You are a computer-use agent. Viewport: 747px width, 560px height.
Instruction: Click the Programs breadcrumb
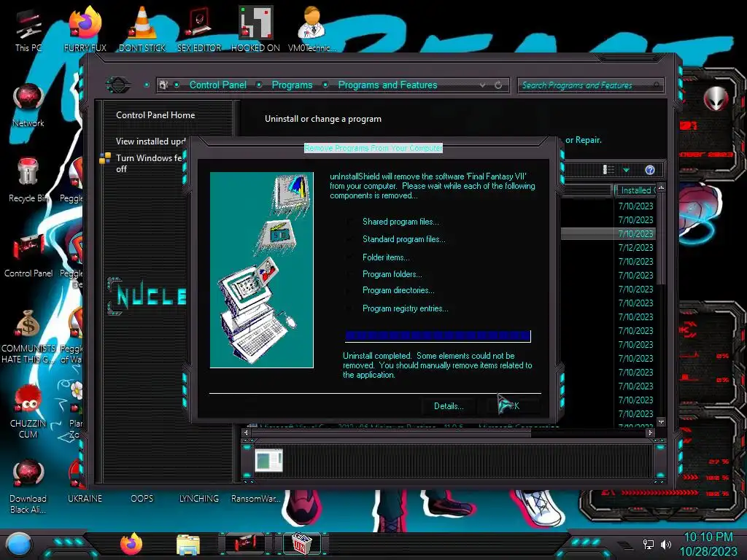point(292,85)
